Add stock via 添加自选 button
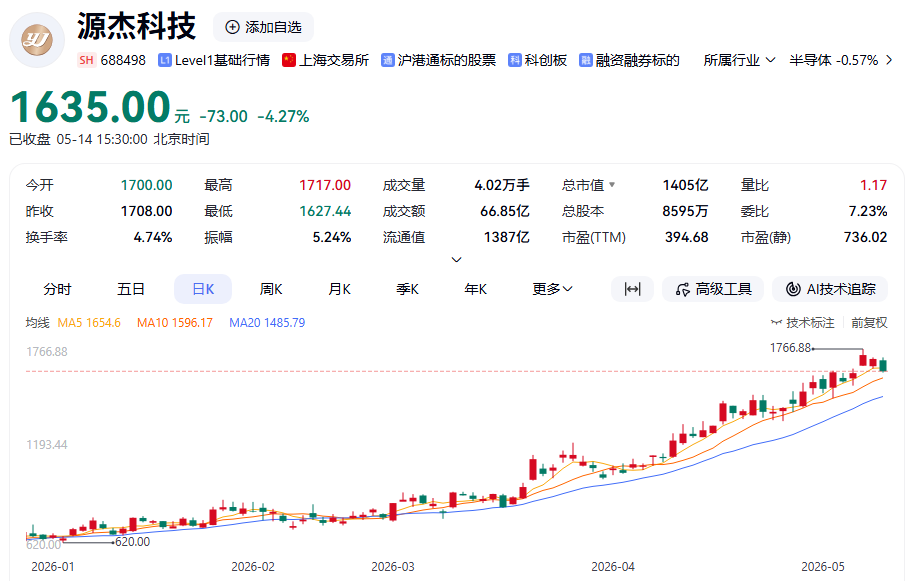This screenshot has width=914, height=581. (x=263, y=27)
